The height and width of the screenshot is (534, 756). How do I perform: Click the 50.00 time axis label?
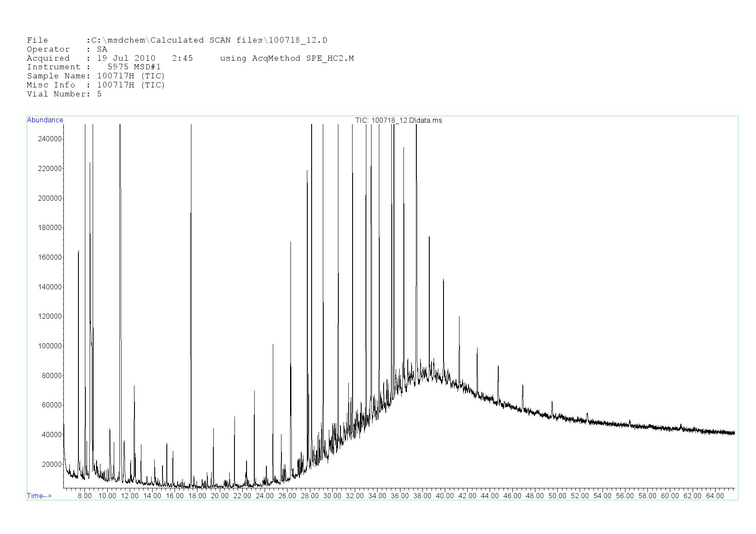[x=557, y=496]
